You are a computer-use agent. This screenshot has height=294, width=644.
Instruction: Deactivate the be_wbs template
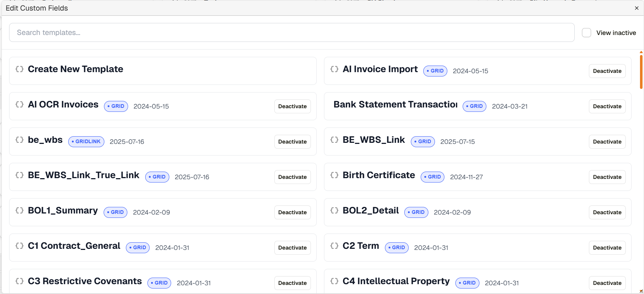(x=292, y=142)
